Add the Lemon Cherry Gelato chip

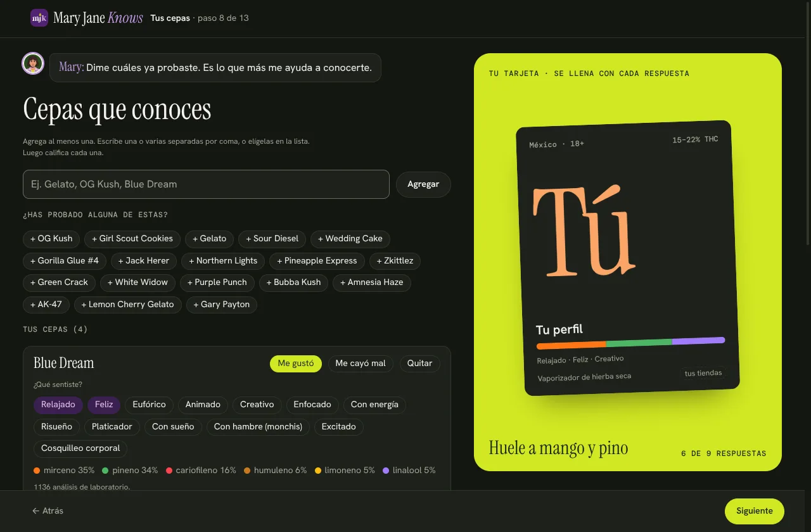point(127,305)
